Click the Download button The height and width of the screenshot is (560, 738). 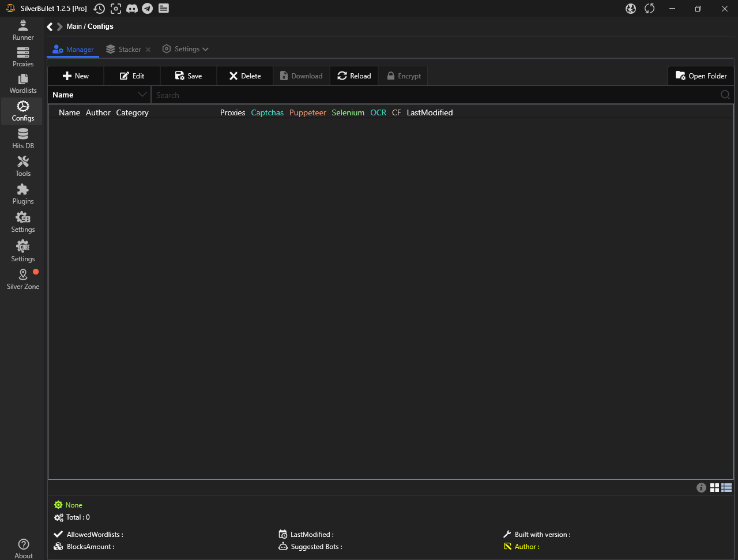(302, 76)
